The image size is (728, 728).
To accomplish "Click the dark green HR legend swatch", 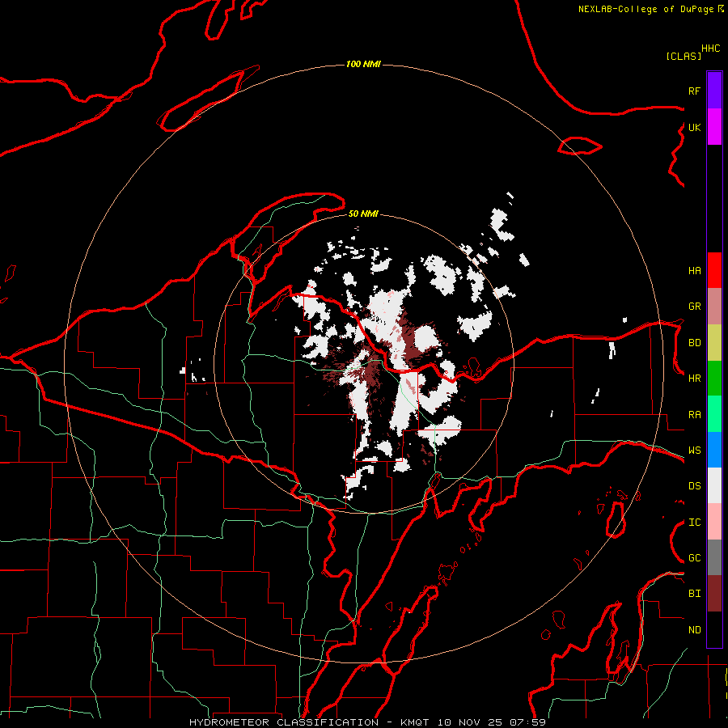I will [714, 379].
